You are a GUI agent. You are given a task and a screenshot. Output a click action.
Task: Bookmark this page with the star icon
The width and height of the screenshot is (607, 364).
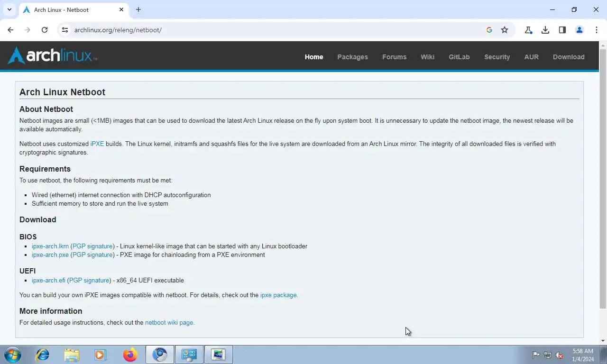point(505,30)
